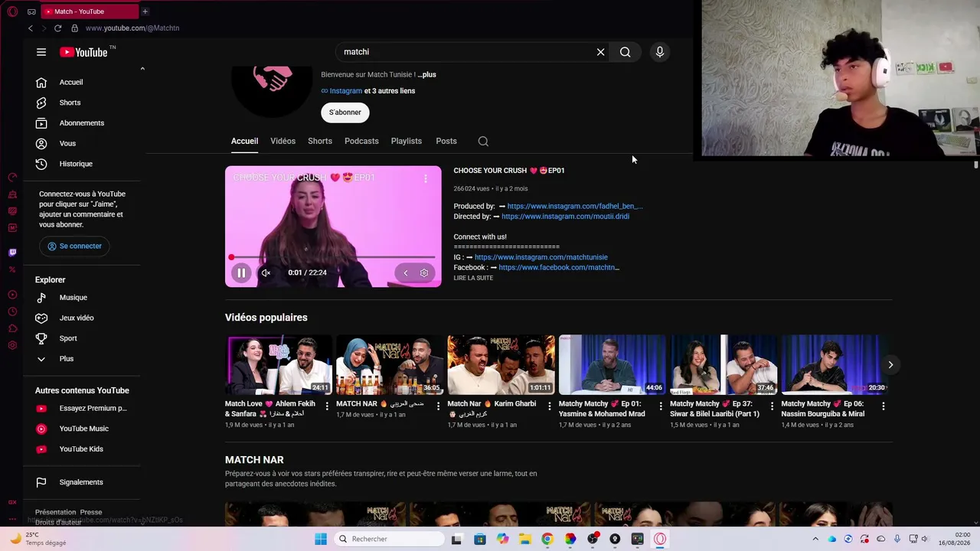Open options menu for Karim Gharbi video

click(x=550, y=406)
